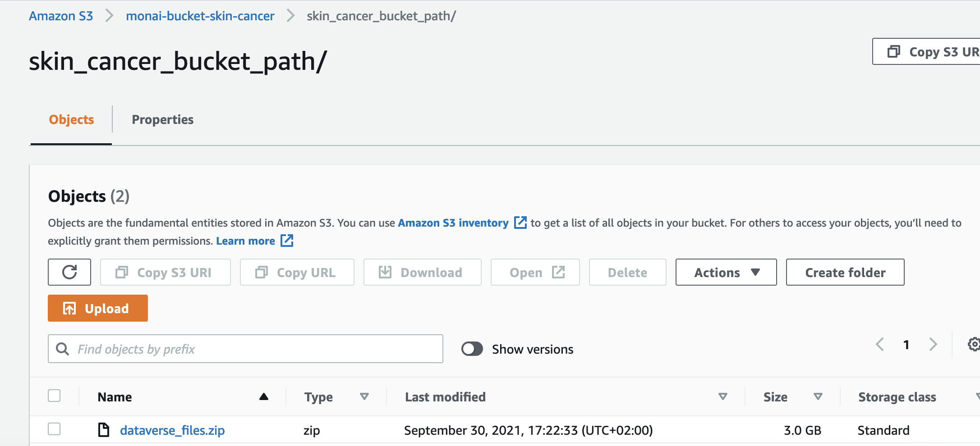
Task: Click the September 30, 2021 modified date
Action: click(x=529, y=430)
